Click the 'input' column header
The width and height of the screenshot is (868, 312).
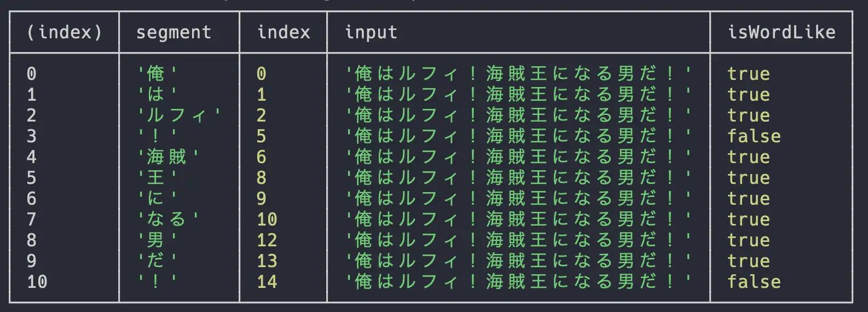tap(371, 32)
